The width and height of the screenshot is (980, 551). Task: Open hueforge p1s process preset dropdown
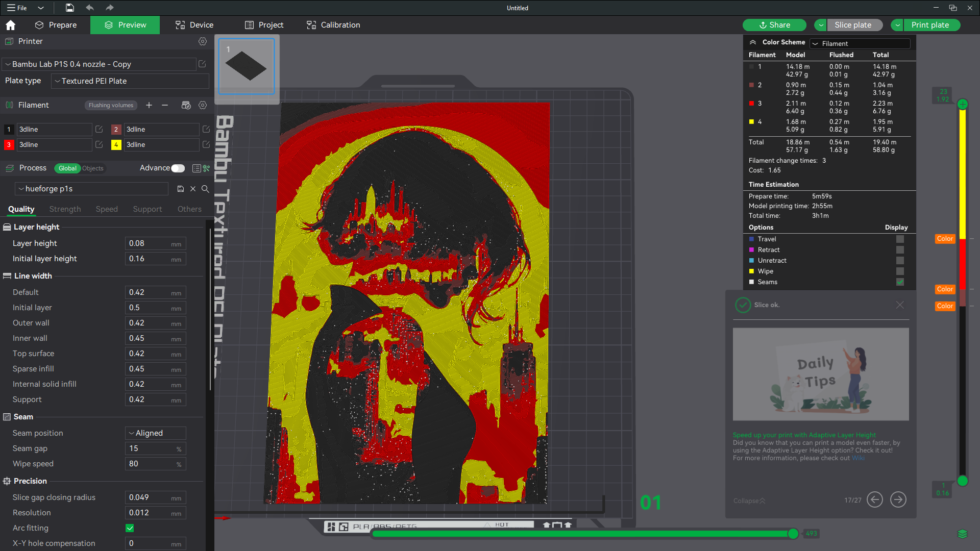point(92,189)
